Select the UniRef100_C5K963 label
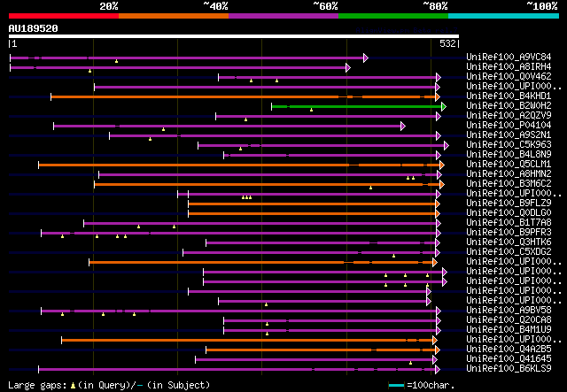The height and width of the screenshot is (392, 567). tap(509, 144)
